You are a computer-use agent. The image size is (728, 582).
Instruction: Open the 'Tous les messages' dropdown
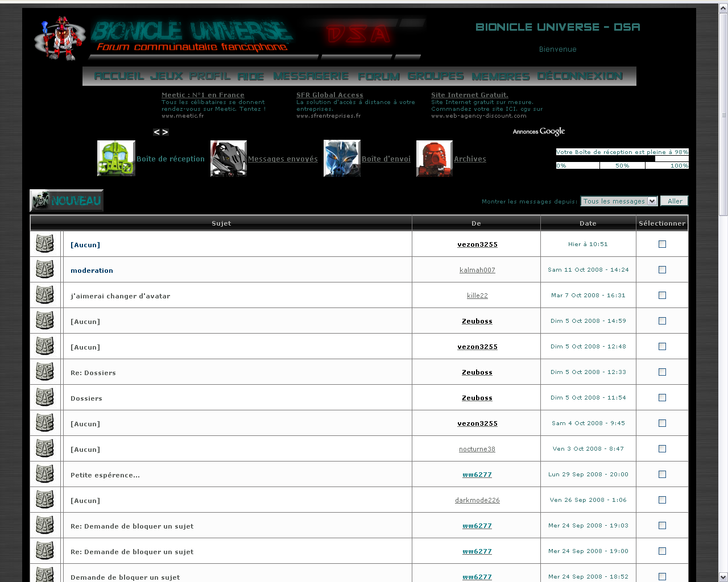(x=618, y=201)
